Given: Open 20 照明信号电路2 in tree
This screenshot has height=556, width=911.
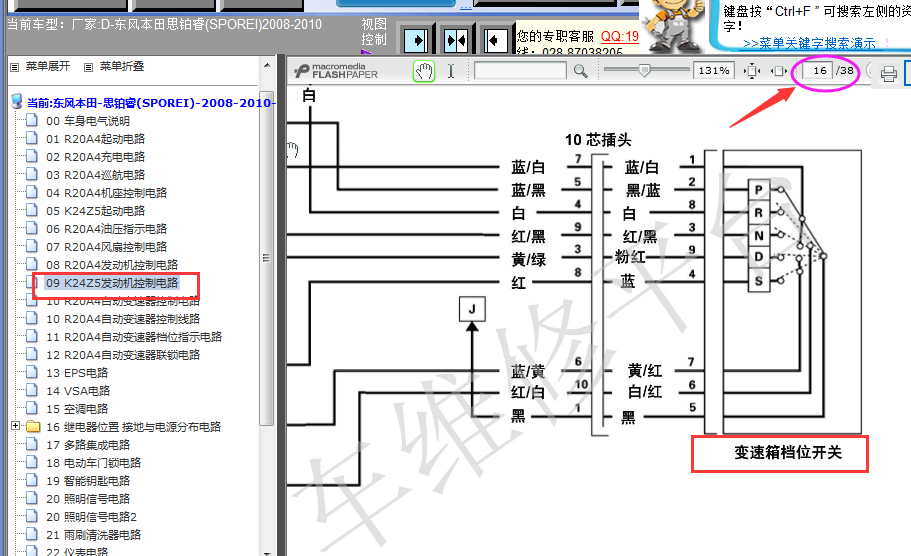Looking at the screenshot, I should [x=91, y=517].
